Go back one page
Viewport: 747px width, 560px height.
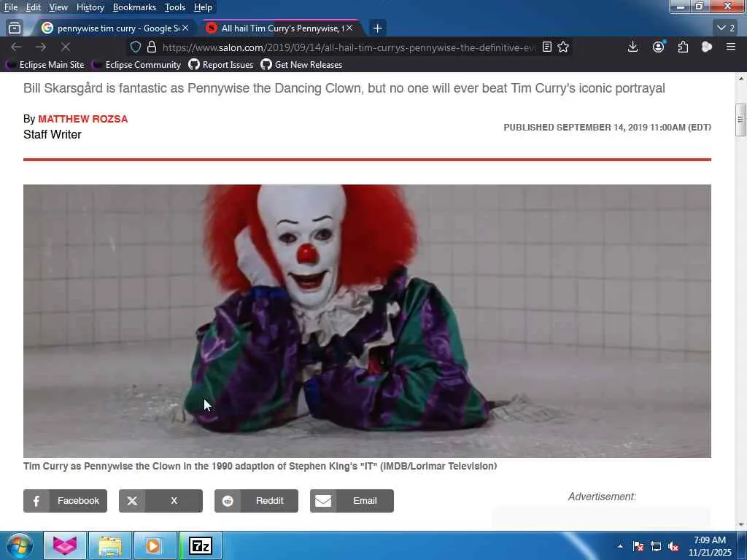click(16, 47)
